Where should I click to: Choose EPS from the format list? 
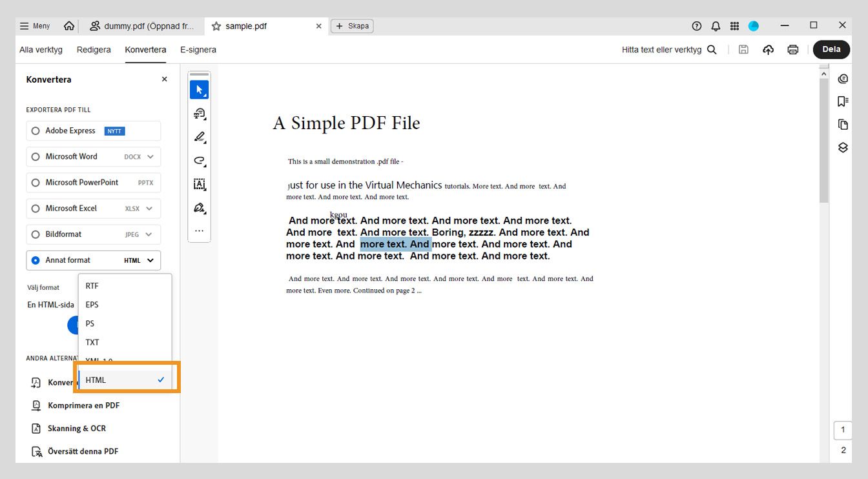tap(125, 305)
